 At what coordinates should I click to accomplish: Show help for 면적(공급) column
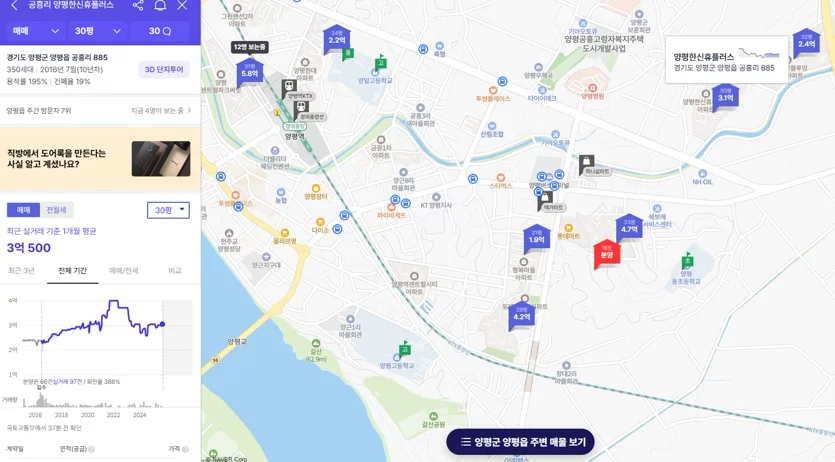pyautogui.click(x=92, y=449)
